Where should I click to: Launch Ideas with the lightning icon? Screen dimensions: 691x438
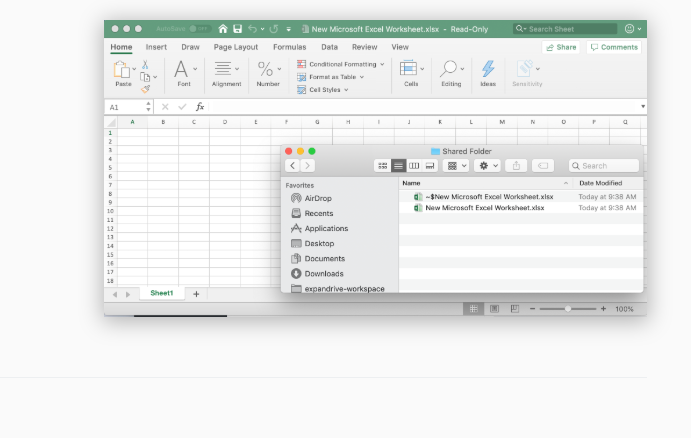488,69
